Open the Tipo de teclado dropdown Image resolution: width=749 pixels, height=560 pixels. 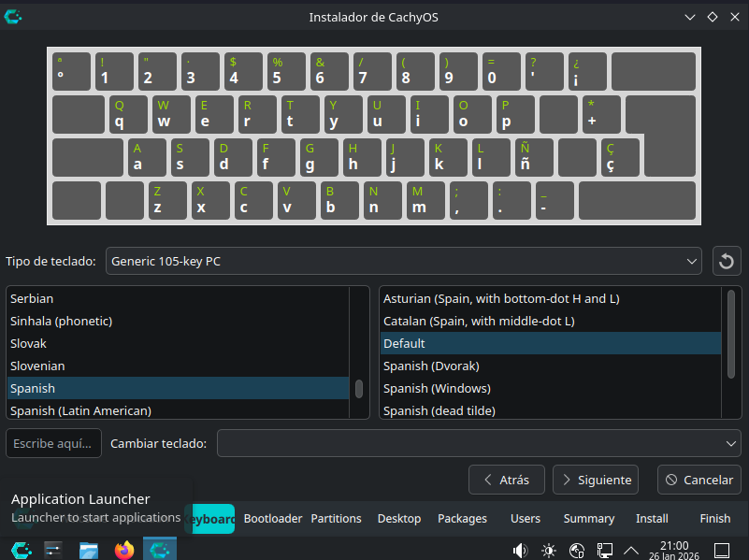tap(403, 261)
